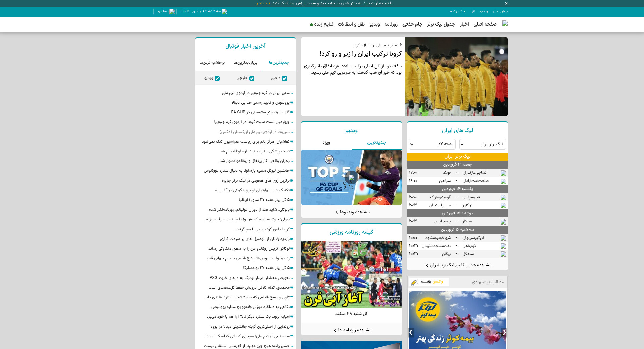Open مشاهده جدول کامل لیگ برتر ایران link

point(458,265)
